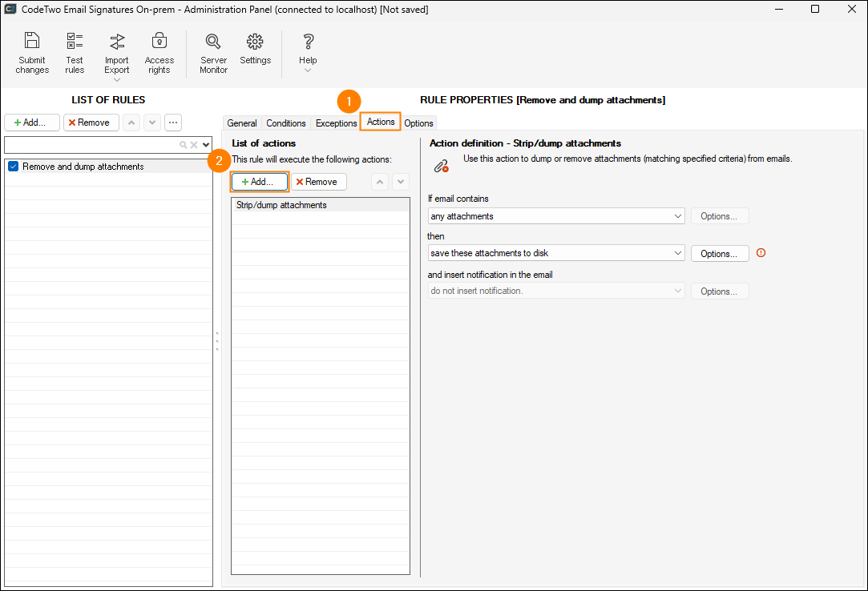868x591 pixels.
Task: Switch to the Exceptions tab
Action: tap(336, 123)
